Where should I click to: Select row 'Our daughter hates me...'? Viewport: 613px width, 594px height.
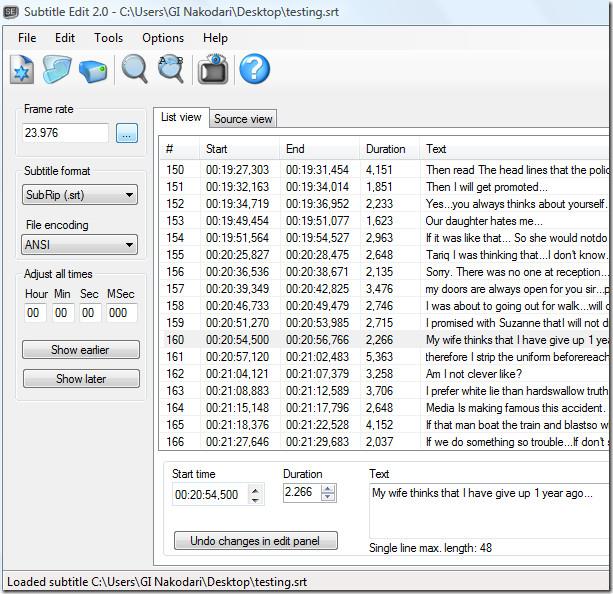tap(384, 221)
